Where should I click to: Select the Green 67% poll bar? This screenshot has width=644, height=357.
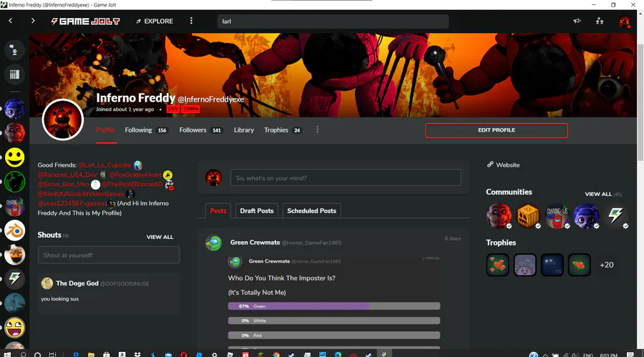click(x=334, y=306)
